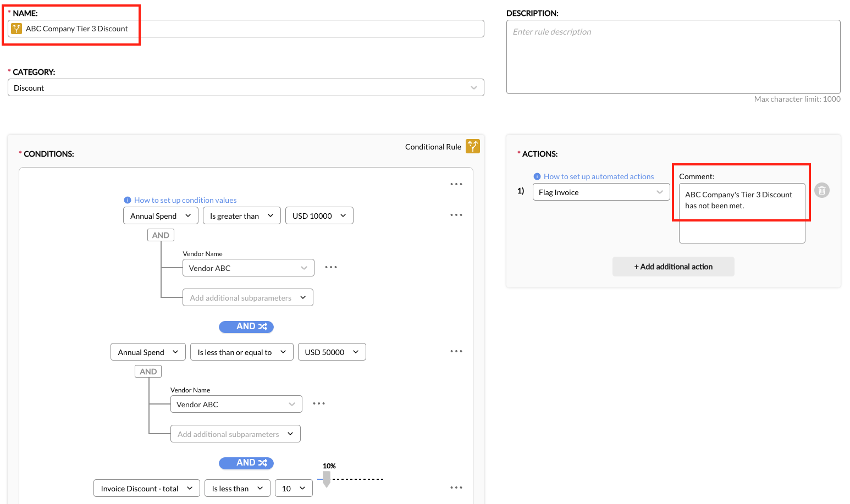This screenshot has width=850, height=504.
Task: Open three-dot menu for Annual Spend less than row
Action: pyautogui.click(x=456, y=351)
